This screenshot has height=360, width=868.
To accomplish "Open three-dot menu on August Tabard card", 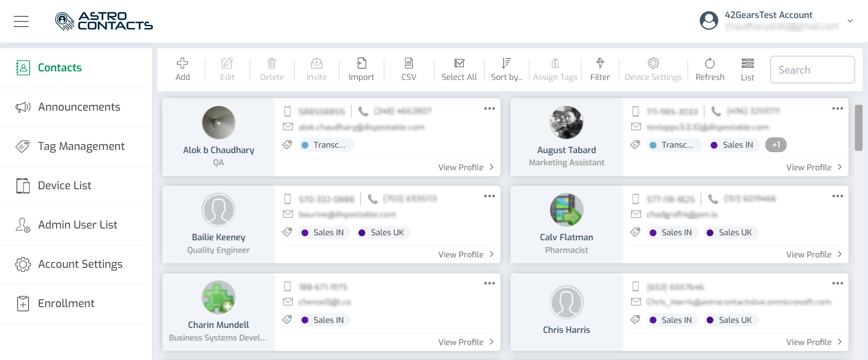I will [x=837, y=108].
